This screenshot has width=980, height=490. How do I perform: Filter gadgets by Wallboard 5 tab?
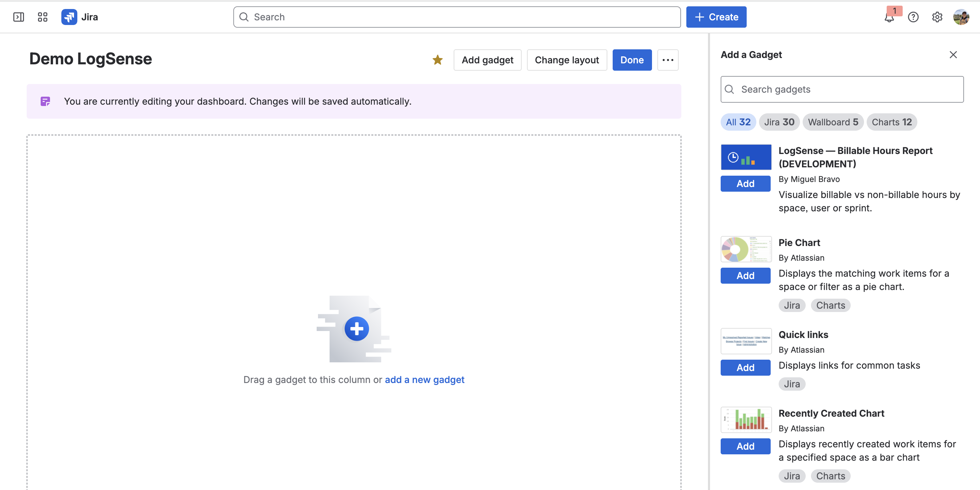click(x=833, y=122)
